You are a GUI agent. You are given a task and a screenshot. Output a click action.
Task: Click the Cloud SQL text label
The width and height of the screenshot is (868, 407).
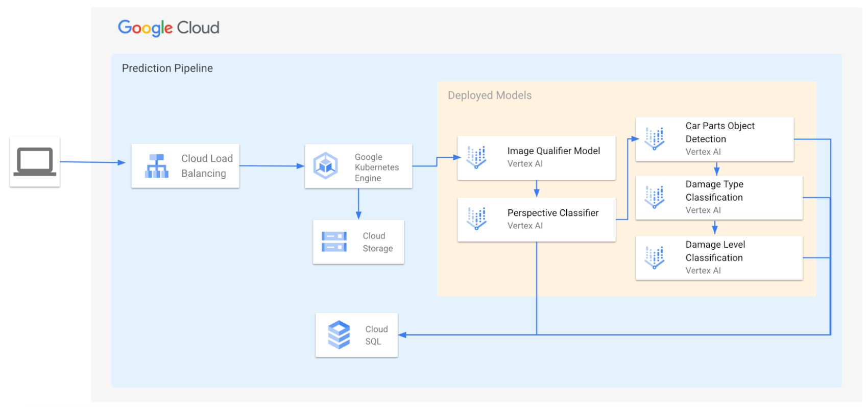pyautogui.click(x=376, y=336)
